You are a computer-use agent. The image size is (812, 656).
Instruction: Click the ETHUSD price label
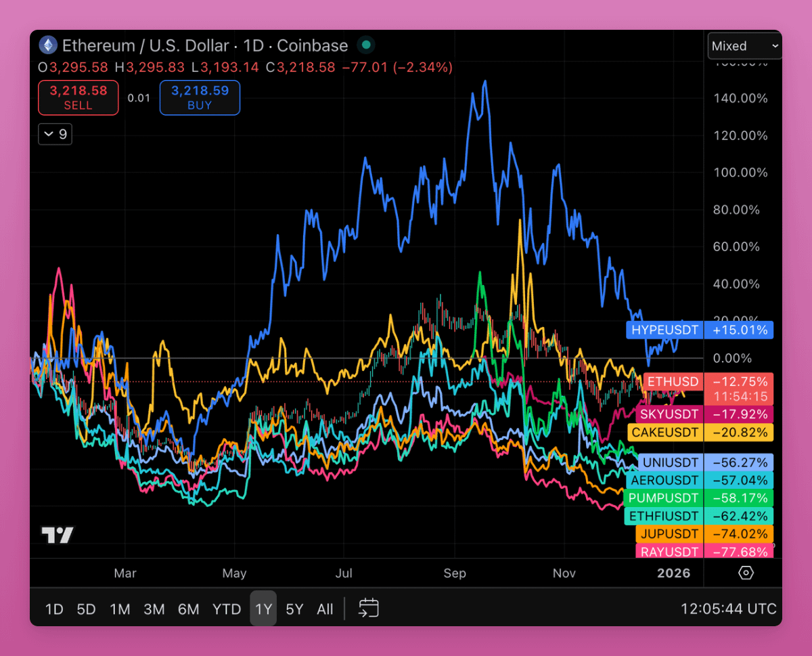pos(673,382)
